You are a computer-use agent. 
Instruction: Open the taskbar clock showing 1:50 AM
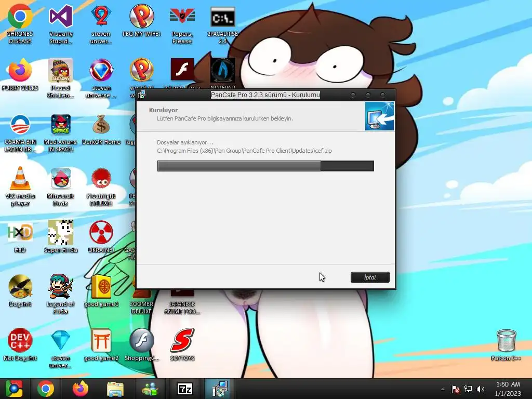pos(508,389)
